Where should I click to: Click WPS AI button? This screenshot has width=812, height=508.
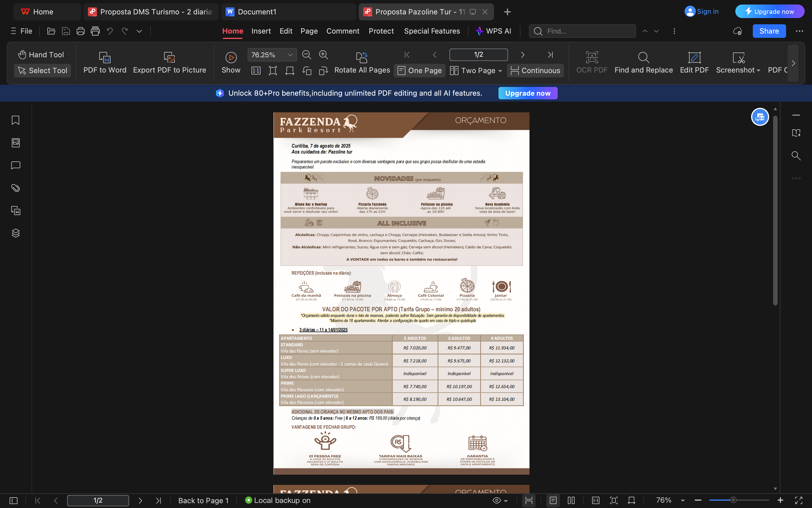coord(493,31)
